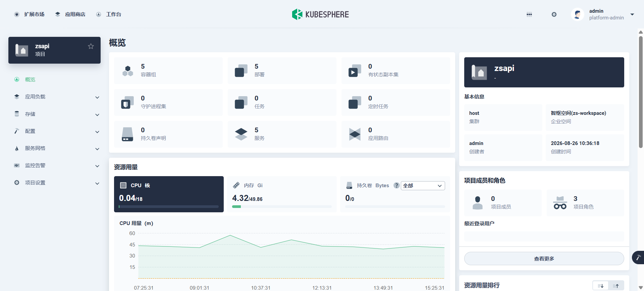The height and width of the screenshot is (291, 644).
Task: Open the 全部 storage class dropdown
Action: pyautogui.click(x=423, y=186)
